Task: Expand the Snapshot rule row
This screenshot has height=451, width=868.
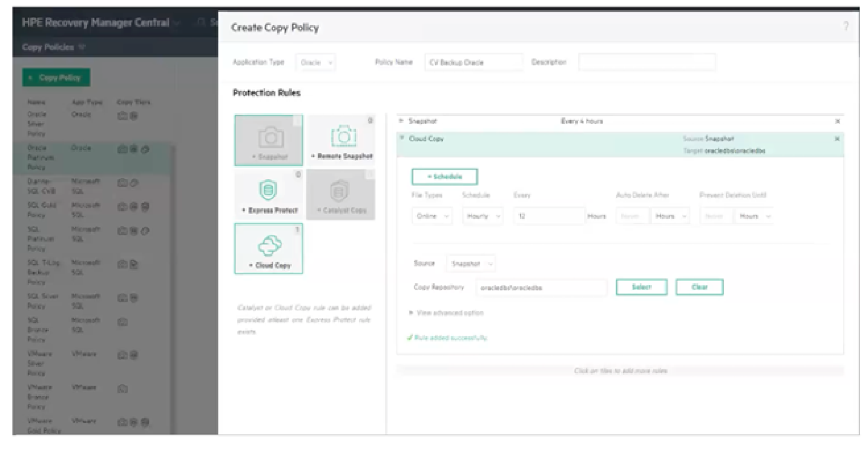Action: (x=401, y=122)
